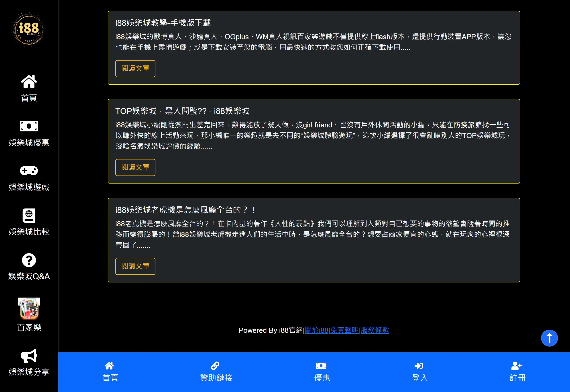This screenshot has width=570, height=392.
Task: Click title i88娛樂城教學-手機版下載
Action: click(163, 23)
